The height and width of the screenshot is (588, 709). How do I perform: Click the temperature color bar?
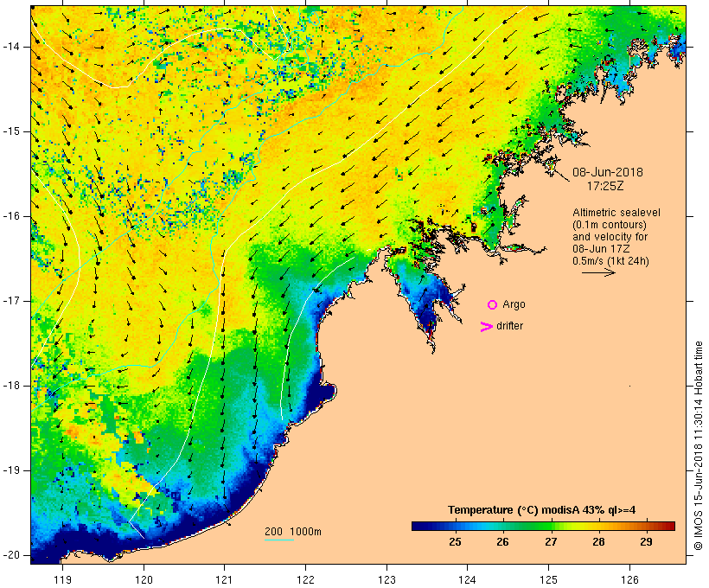(x=543, y=526)
